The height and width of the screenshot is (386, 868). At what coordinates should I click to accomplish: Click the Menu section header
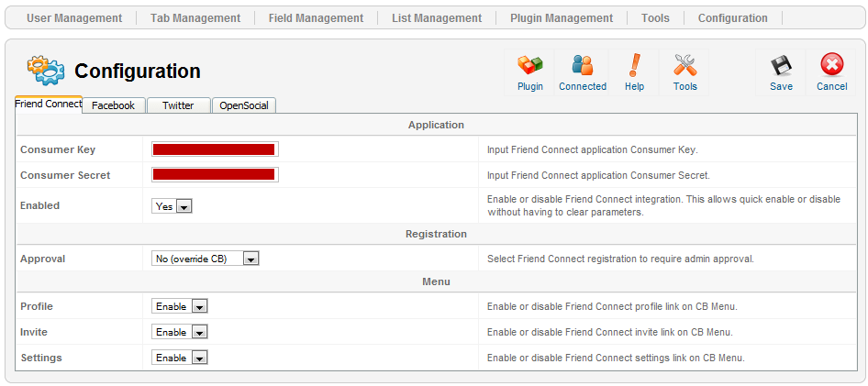[436, 281]
